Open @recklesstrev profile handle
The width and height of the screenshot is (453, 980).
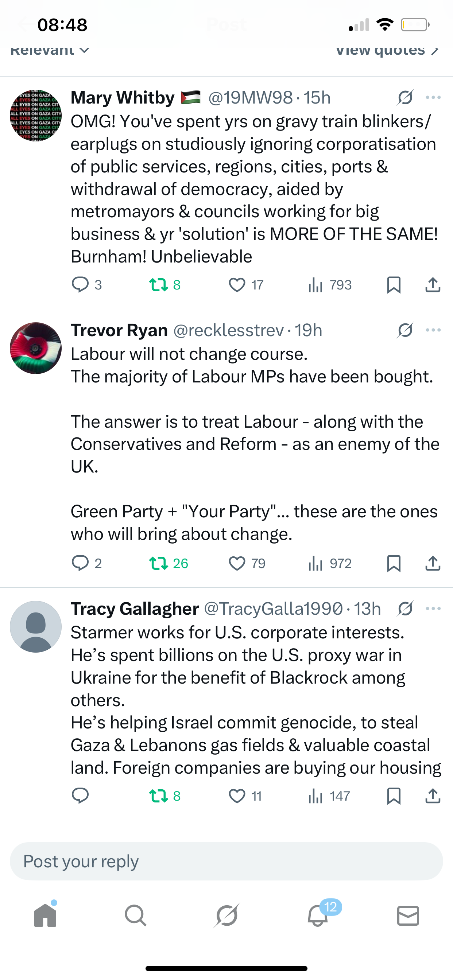click(228, 330)
